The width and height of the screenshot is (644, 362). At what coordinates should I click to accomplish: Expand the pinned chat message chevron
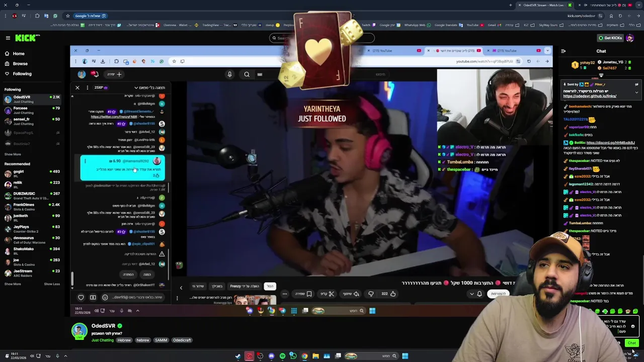[x=636, y=93]
